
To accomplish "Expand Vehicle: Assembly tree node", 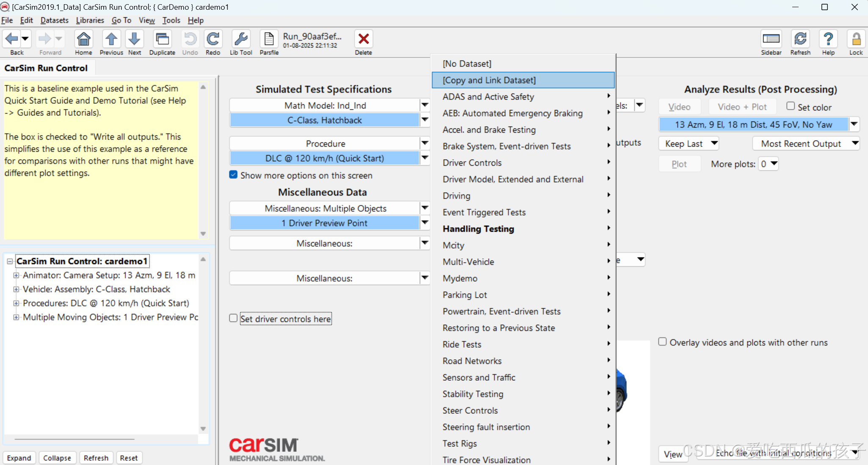I will coord(16,289).
